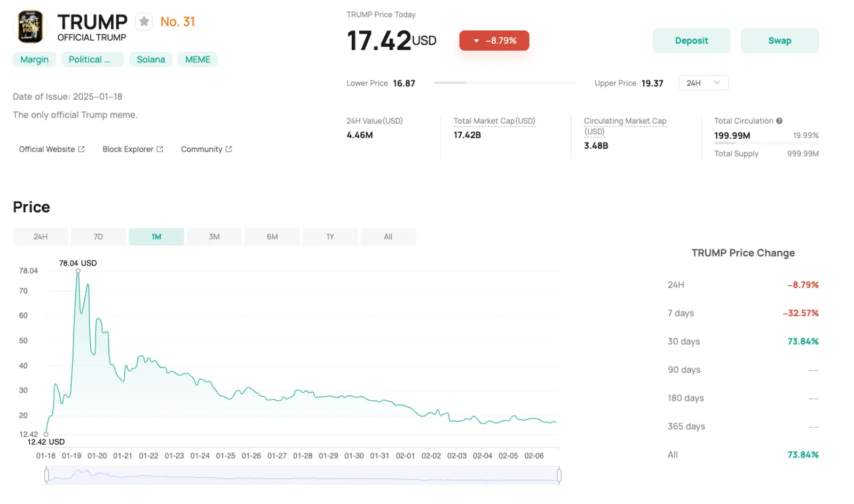Viewport: 854px width, 504px height.
Task: Click the 7 days -32.57% change value
Action: pos(801,314)
